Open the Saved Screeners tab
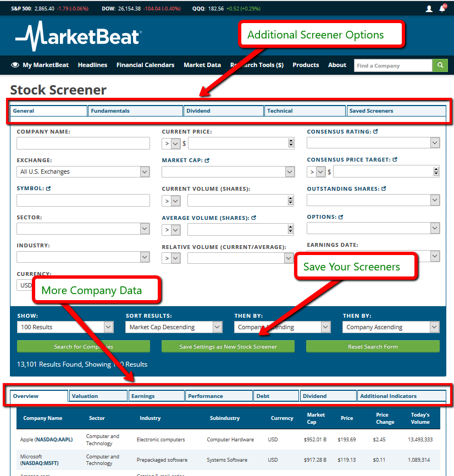Viewport: 454px width, 476px height. coord(396,111)
